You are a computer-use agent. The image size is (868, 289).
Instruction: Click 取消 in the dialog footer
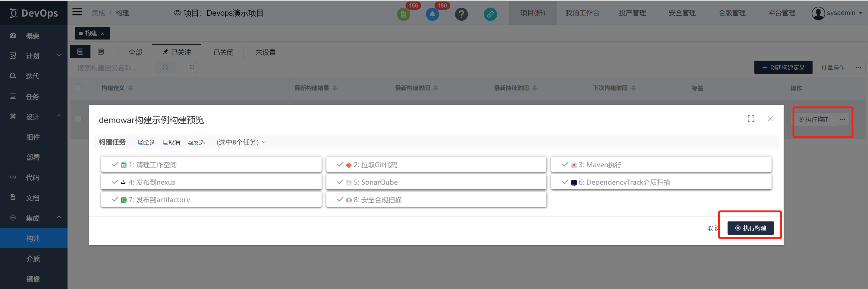pos(713,228)
